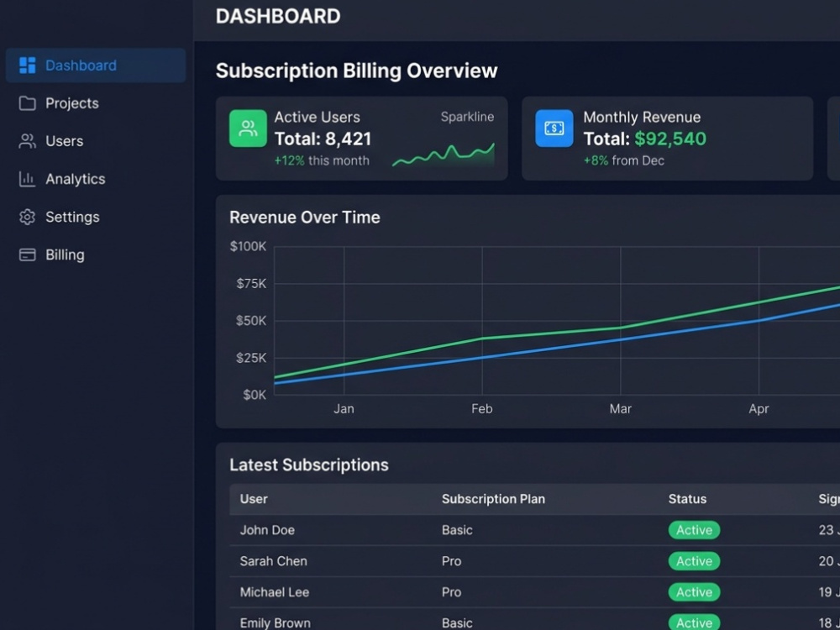Click the $0K axis label
Viewport: 840px width, 630px height.
pos(255,395)
